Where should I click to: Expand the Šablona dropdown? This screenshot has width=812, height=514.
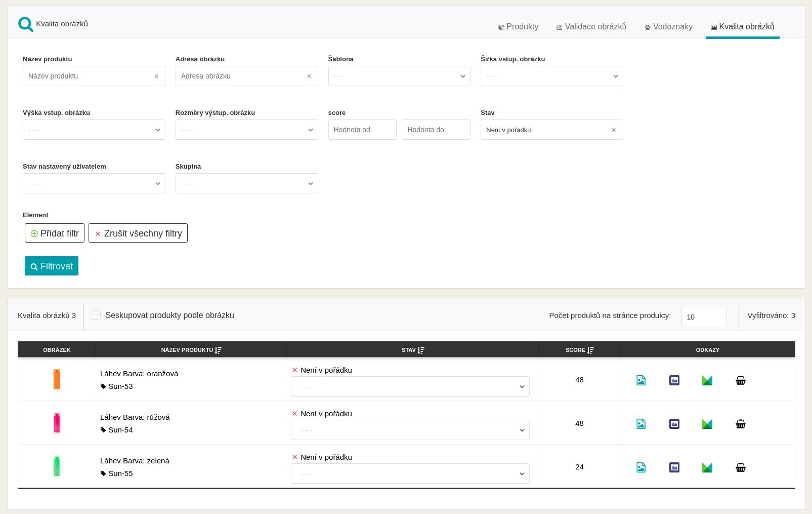[x=399, y=76]
